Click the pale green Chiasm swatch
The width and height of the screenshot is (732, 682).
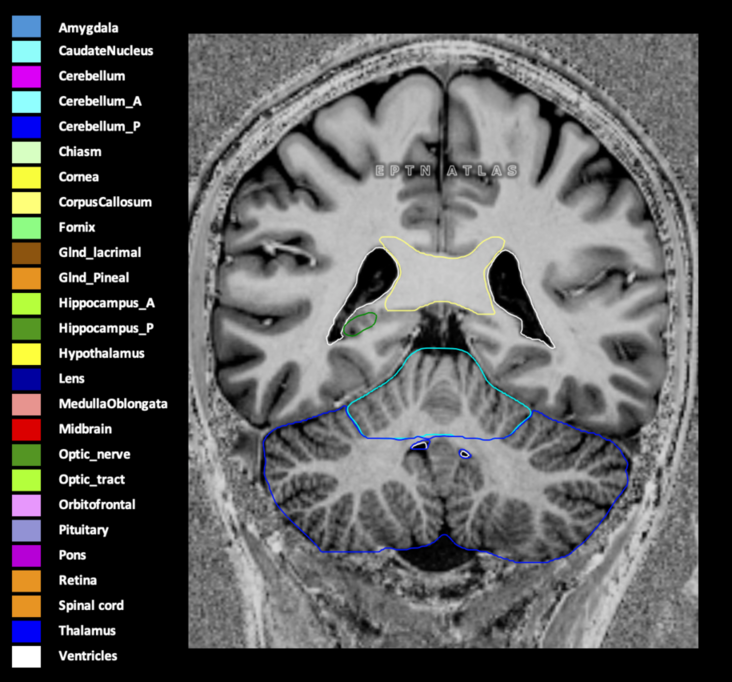[x=26, y=153]
